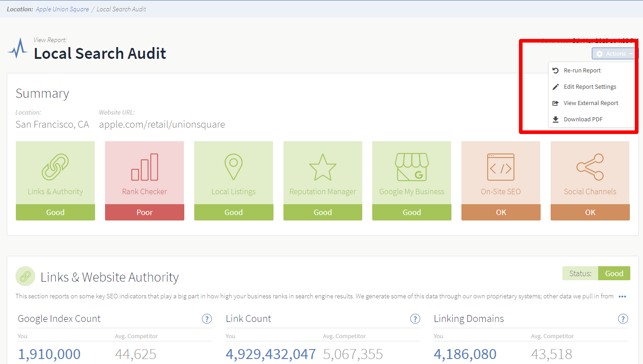
Task: Click the OK status under On-Site SEO
Action: point(501,212)
